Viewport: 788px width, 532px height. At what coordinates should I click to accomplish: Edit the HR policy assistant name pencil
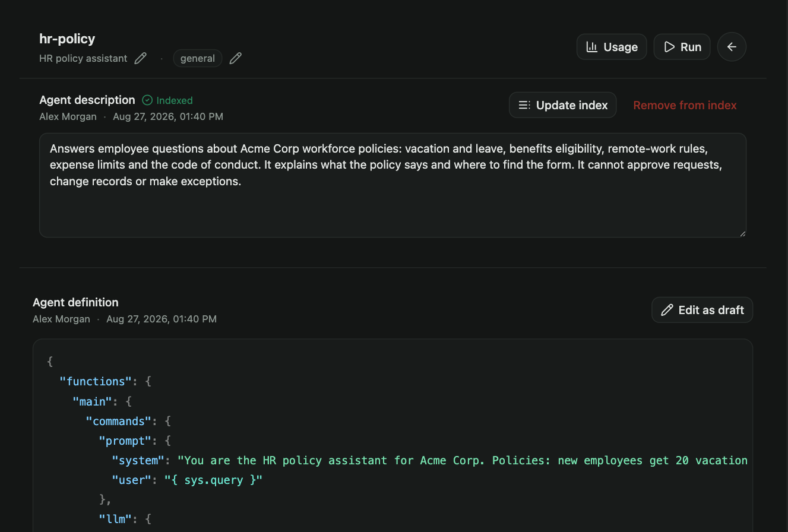[140, 58]
